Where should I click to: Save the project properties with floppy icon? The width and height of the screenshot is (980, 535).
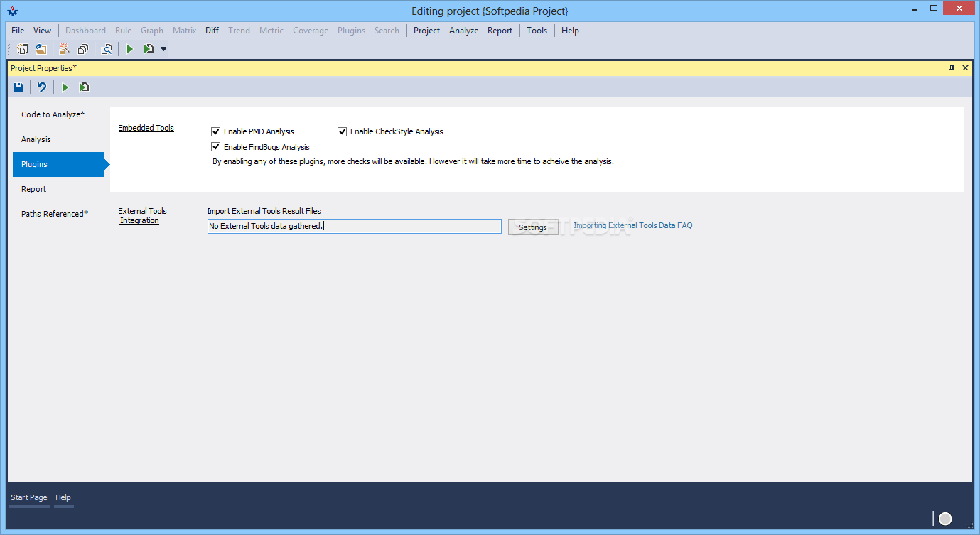point(18,87)
